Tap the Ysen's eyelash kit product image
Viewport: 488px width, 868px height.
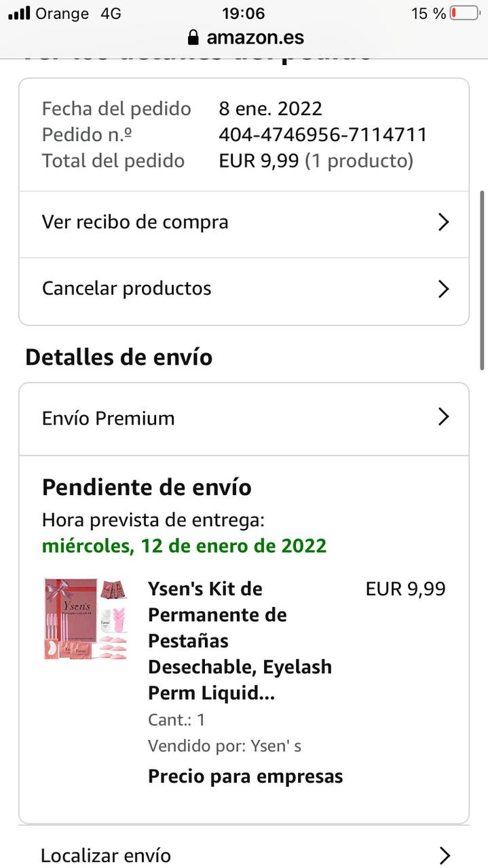pyautogui.click(x=86, y=618)
